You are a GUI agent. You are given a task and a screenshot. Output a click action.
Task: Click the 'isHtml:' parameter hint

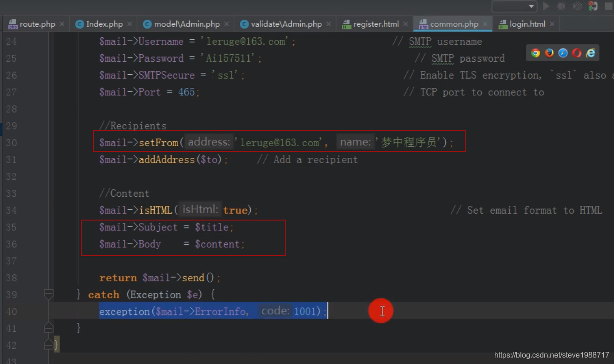[200, 209]
